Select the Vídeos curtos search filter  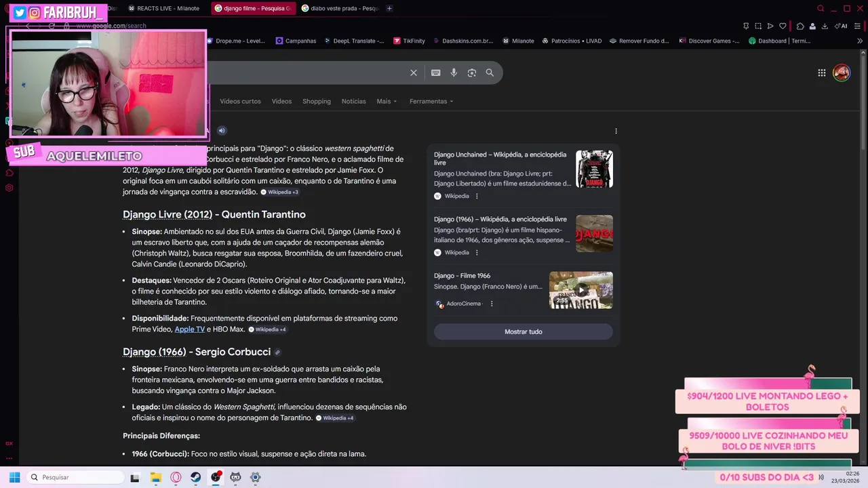240,101
